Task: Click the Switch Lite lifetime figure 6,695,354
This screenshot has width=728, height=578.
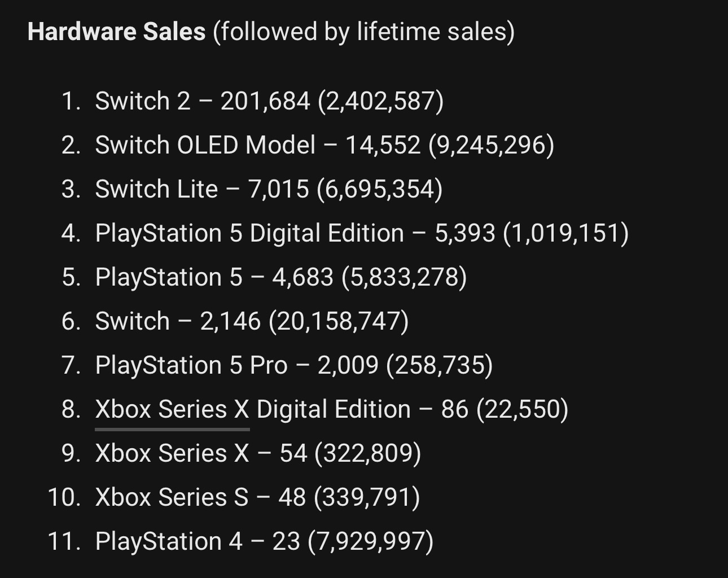Action: [x=379, y=190]
